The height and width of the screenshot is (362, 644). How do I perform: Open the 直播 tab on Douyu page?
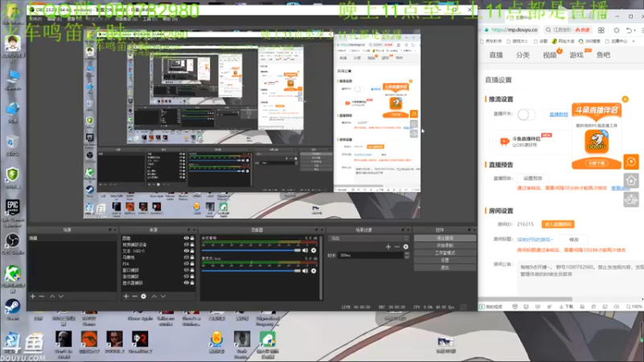(x=496, y=55)
